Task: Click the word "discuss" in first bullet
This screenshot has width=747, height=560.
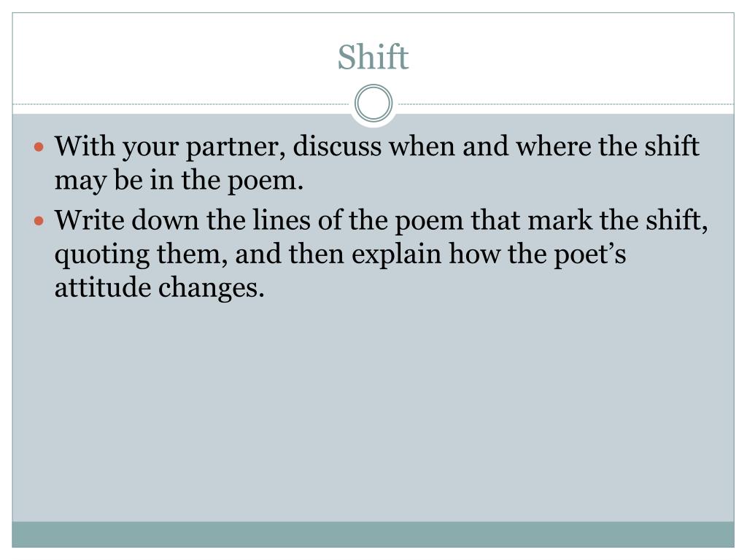Action: click(337, 146)
